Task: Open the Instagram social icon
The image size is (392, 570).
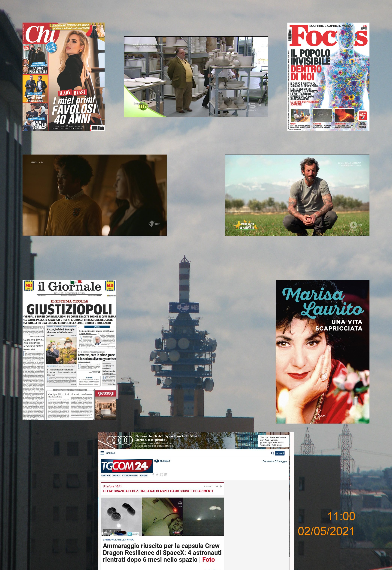Action: tap(161, 474)
